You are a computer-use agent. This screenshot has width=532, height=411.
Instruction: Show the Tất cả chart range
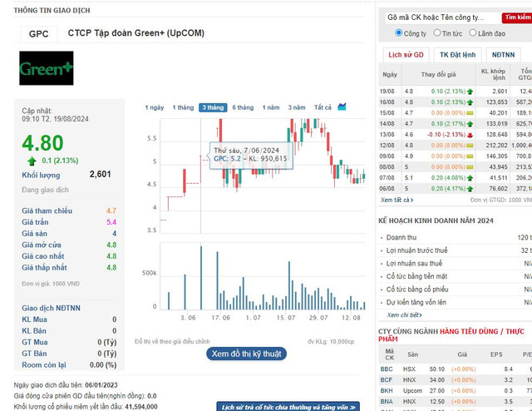pyautogui.click(x=323, y=107)
